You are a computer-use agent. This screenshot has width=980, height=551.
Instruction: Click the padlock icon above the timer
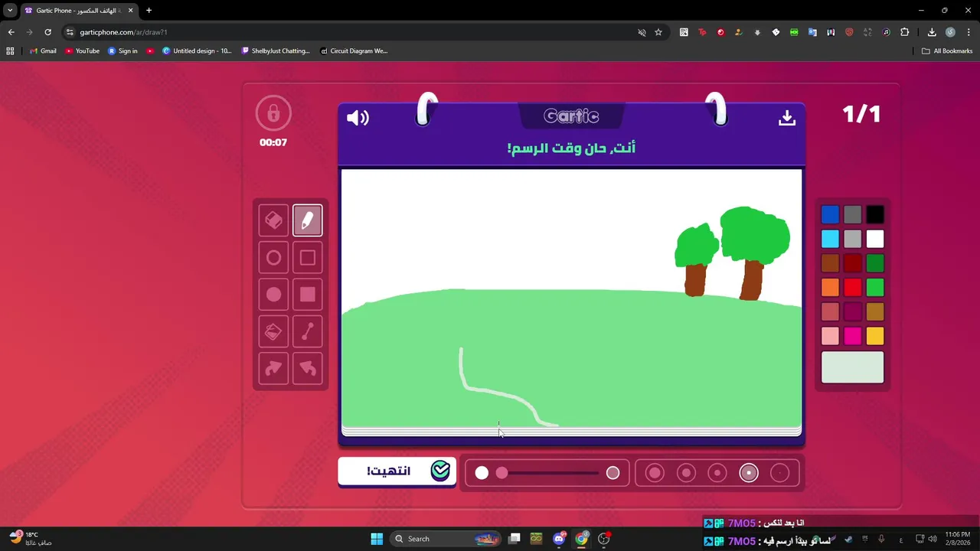pyautogui.click(x=273, y=114)
